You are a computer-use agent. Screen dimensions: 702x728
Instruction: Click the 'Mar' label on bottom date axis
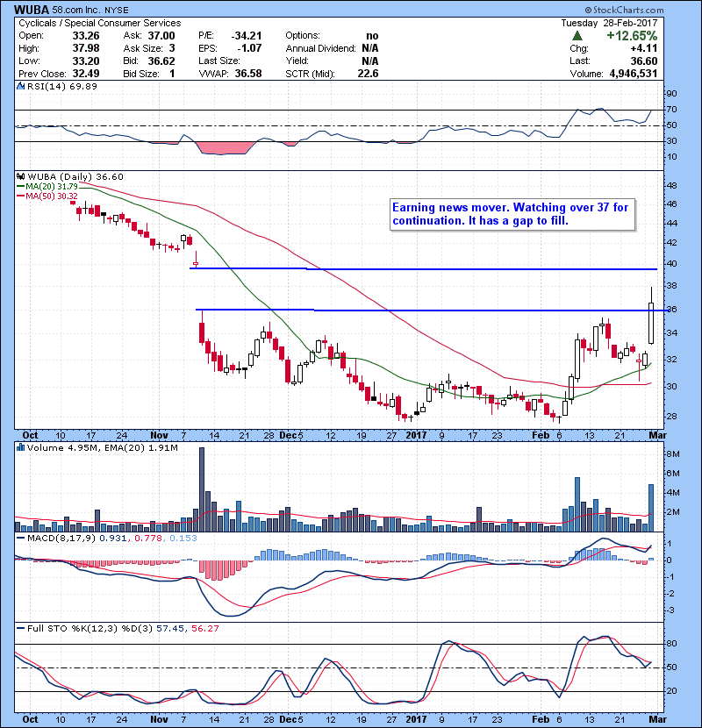657,719
